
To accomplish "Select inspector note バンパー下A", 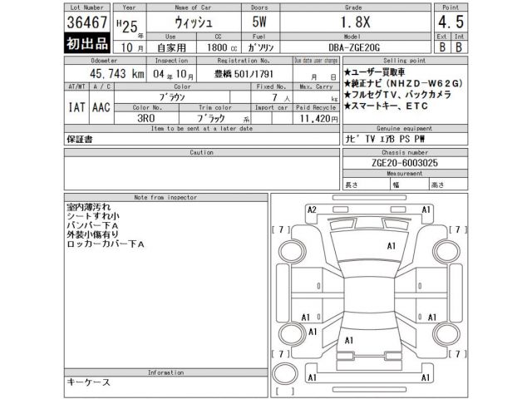I will click(x=92, y=225).
